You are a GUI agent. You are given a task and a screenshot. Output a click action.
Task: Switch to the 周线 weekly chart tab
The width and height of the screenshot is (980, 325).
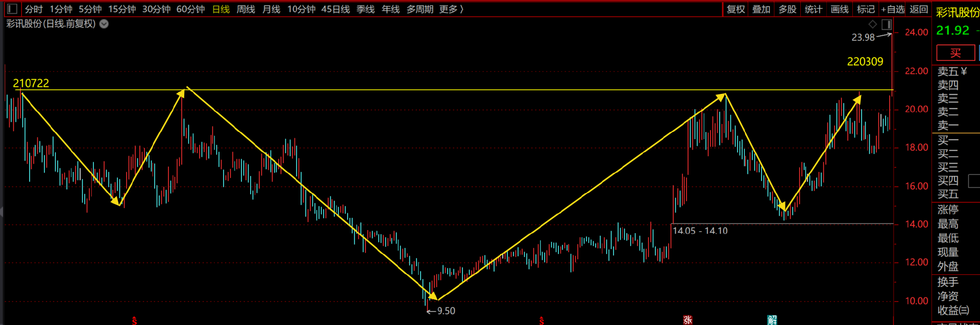246,9
